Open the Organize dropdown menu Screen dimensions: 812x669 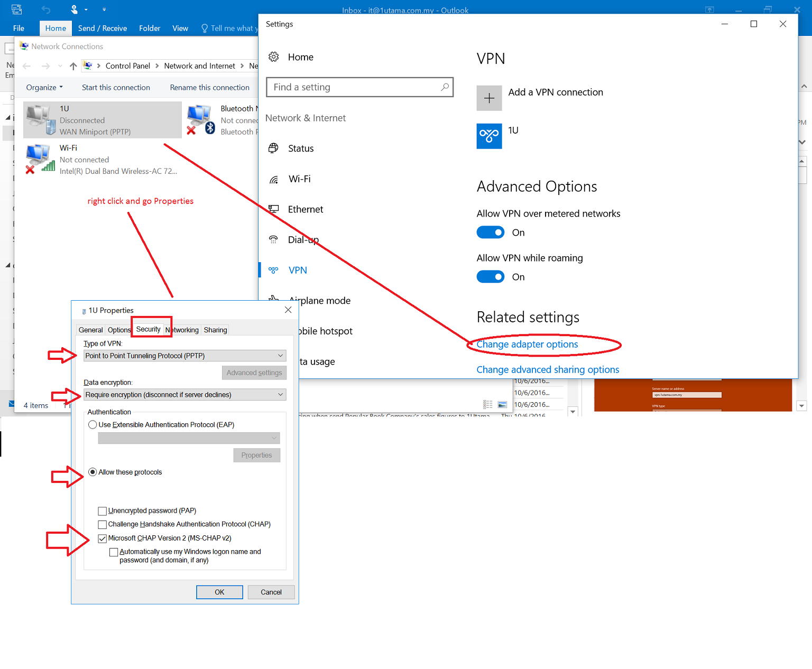click(x=44, y=88)
